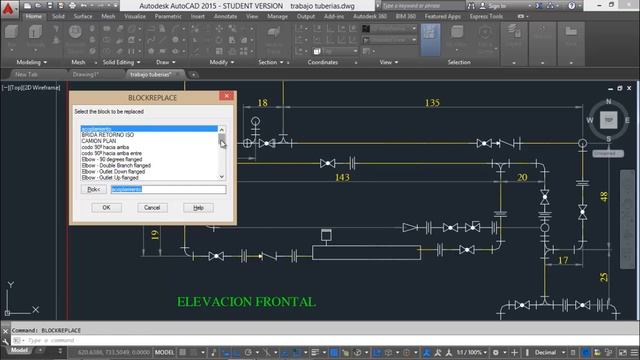The image size is (640, 360).
Task: Click the layer tools icon in rightmost ribbon area
Action: pyautogui.click(x=513, y=32)
